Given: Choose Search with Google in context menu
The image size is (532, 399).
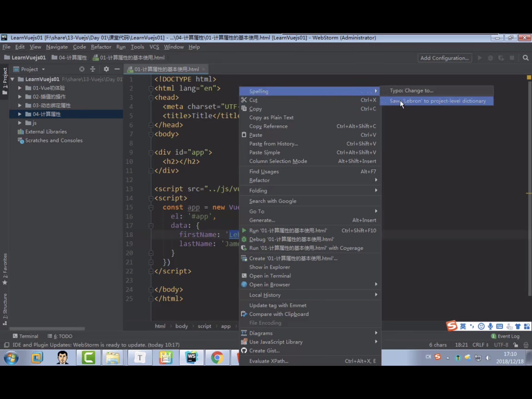Looking at the screenshot, I should [x=272, y=201].
